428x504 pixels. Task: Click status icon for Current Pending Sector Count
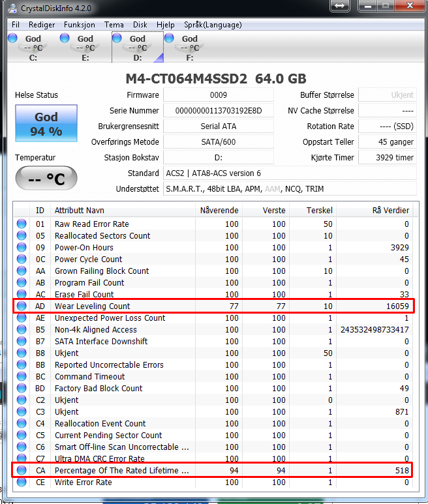22,435
